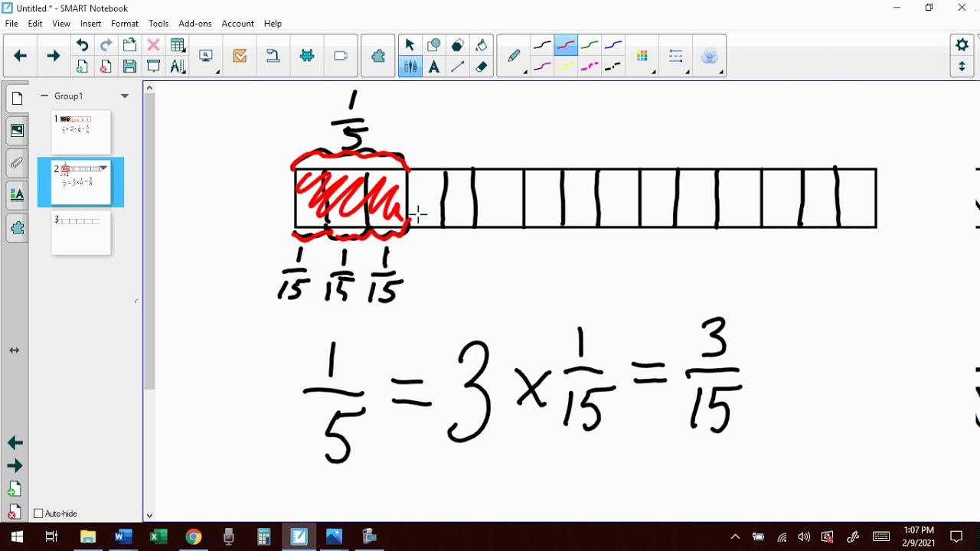Click the Undo icon
The image size is (980, 551).
(82, 45)
